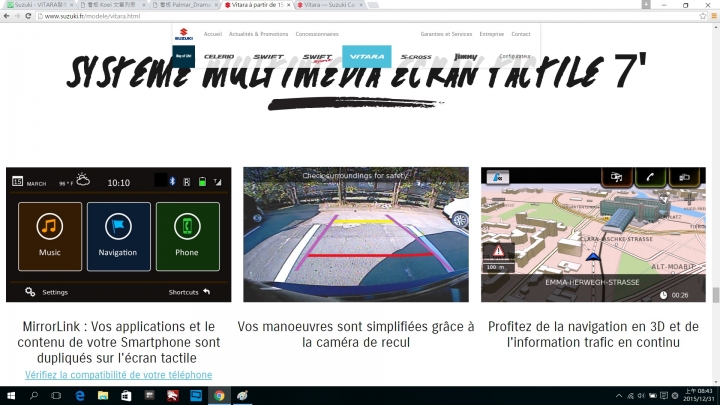
Task: Bookmark this page with star icon
Action: pyautogui.click(x=703, y=16)
